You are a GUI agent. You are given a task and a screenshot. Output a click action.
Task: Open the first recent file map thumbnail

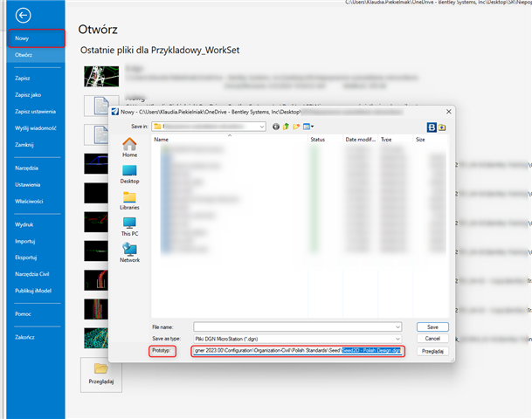[x=101, y=76]
